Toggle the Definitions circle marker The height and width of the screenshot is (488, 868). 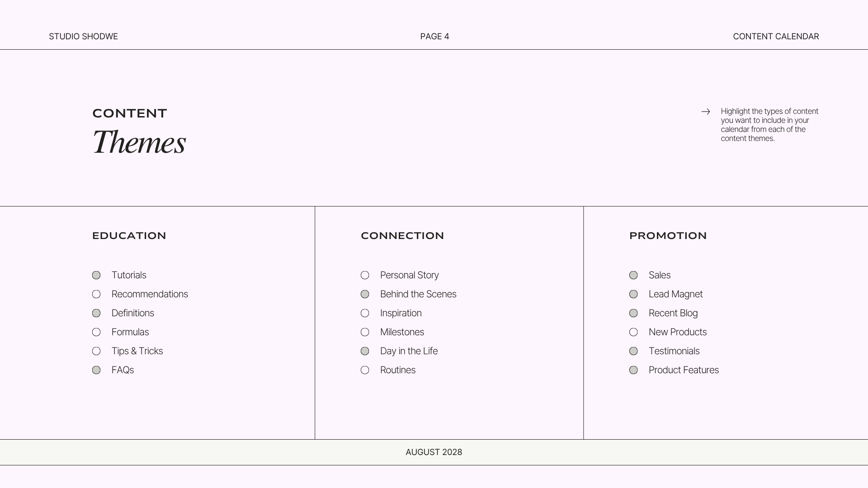96,313
